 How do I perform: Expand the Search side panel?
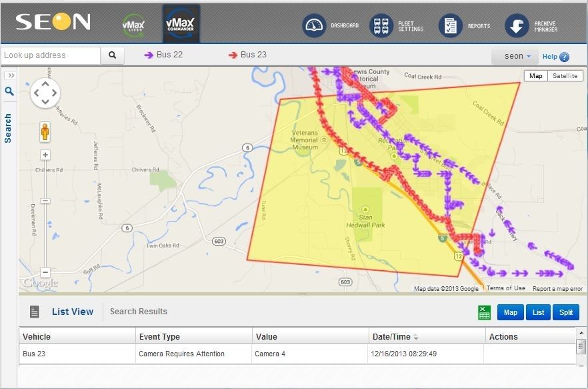(x=11, y=75)
